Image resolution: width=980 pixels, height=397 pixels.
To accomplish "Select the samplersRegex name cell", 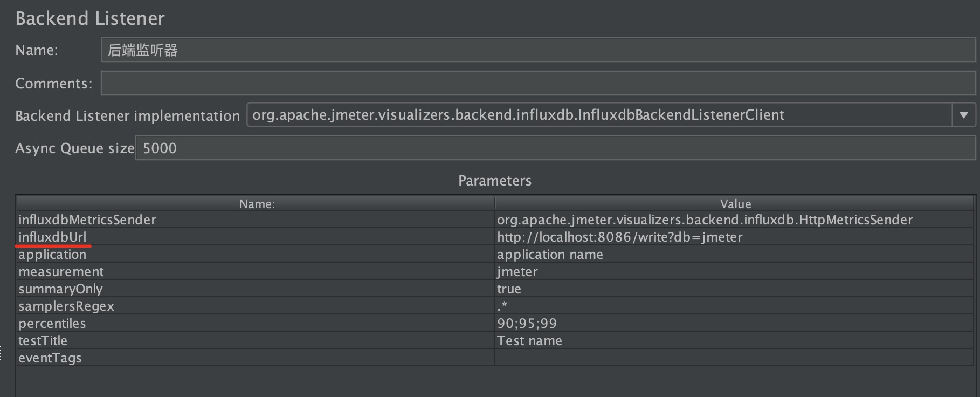I will point(256,306).
